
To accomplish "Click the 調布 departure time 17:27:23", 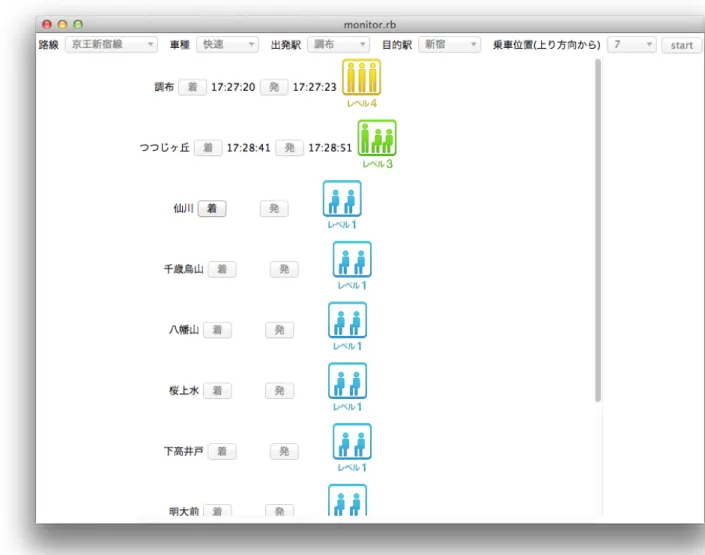I will pos(314,87).
